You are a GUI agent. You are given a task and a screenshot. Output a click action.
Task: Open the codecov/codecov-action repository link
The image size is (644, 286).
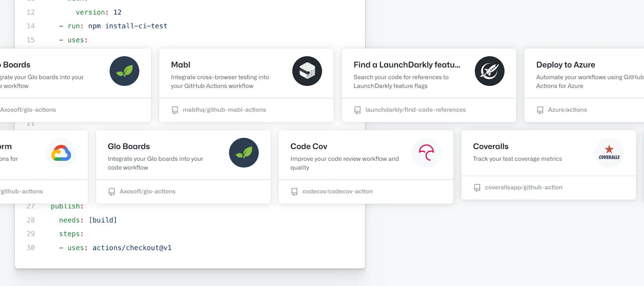coord(337,191)
